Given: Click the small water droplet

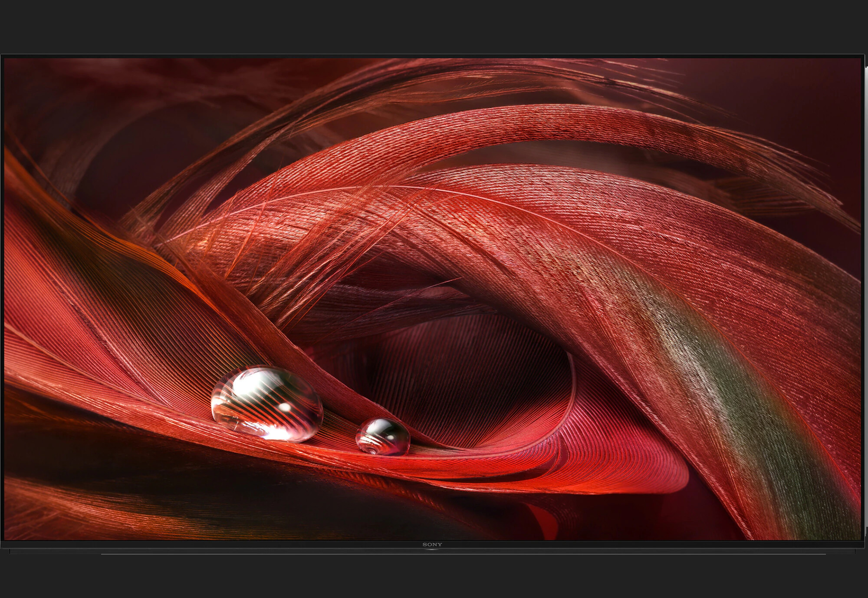Looking at the screenshot, I should pos(383,436).
